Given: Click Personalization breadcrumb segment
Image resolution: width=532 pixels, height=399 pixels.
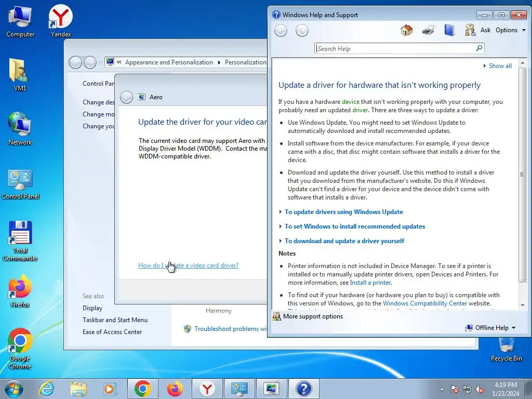Looking at the screenshot, I should tap(245, 62).
